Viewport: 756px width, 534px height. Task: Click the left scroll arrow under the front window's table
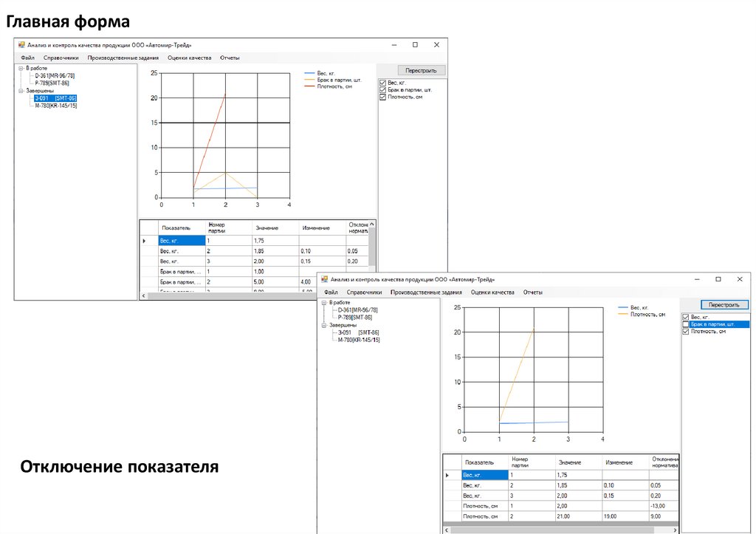point(445,530)
